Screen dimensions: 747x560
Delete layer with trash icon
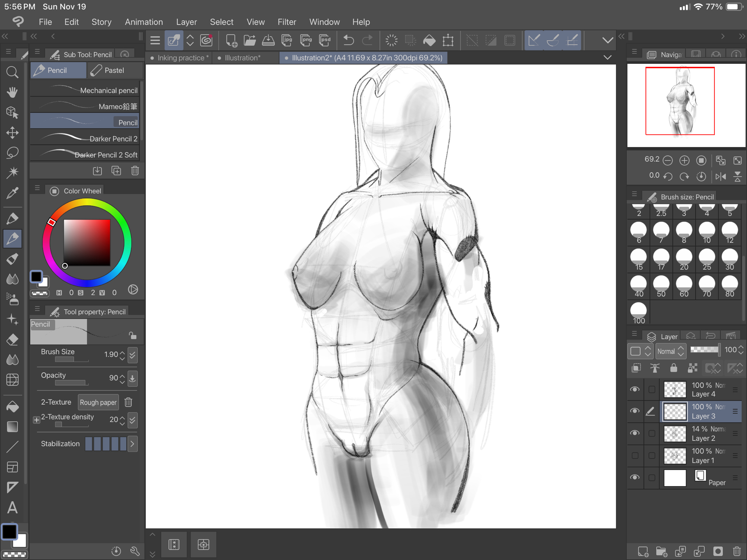pos(737,551)
